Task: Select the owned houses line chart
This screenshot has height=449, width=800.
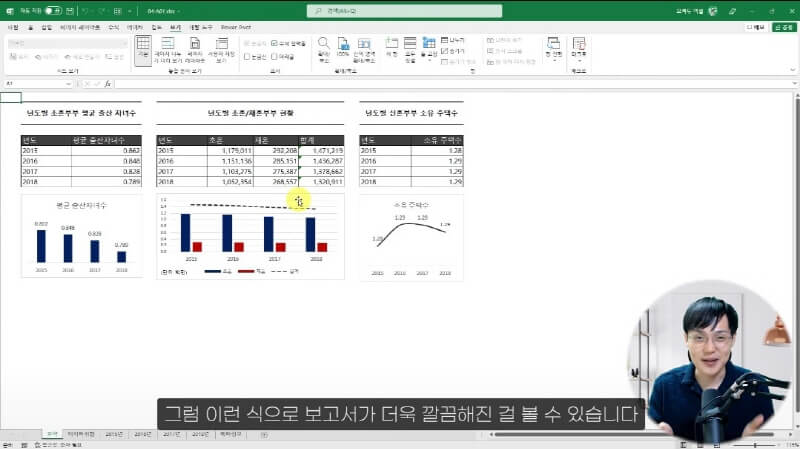Action: point(411,238)
